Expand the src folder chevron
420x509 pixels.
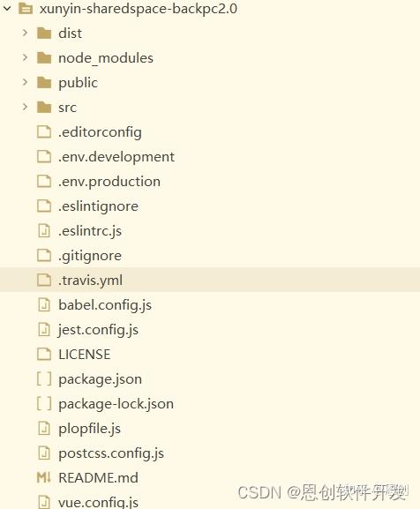[25, 107]
